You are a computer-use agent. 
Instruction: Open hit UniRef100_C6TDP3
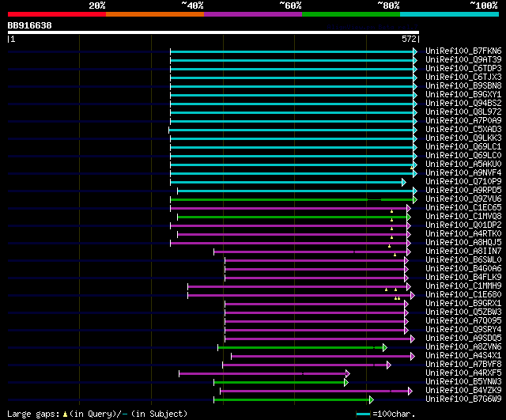pos(463,69)
